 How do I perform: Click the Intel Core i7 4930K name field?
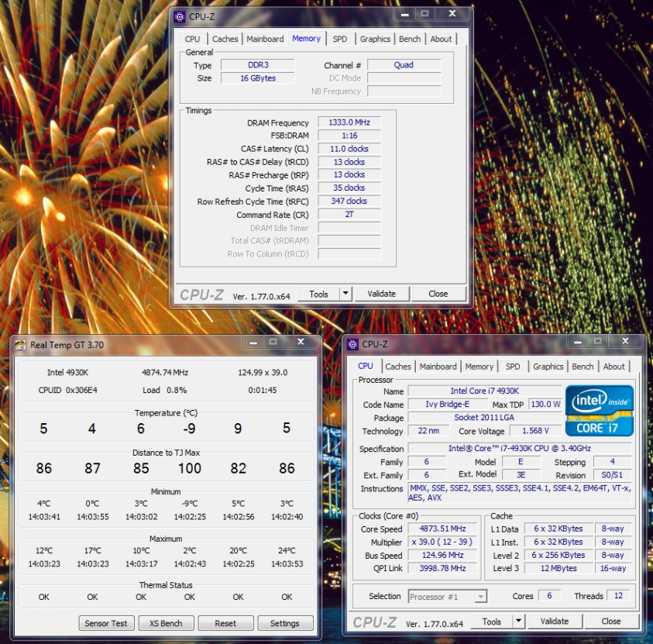(485, 391)
